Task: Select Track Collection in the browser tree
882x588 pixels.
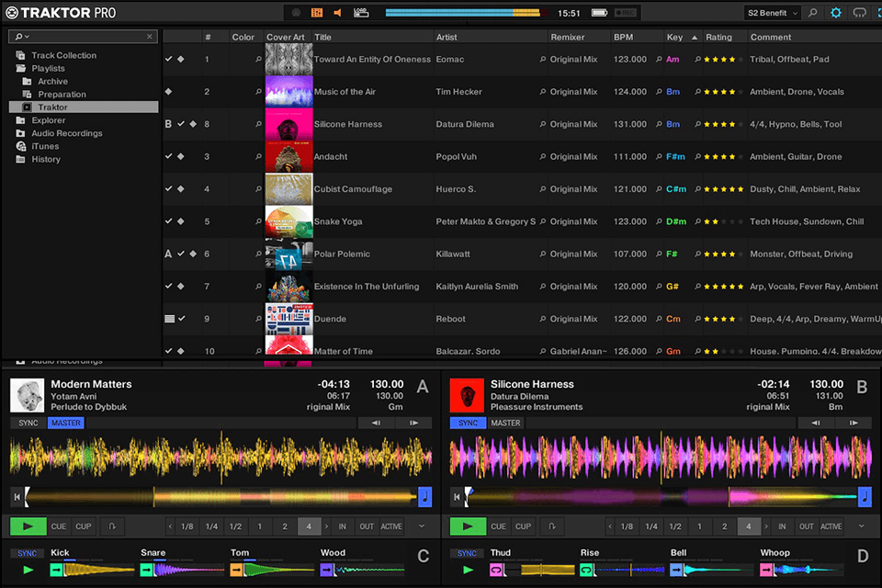Action: 63,55
